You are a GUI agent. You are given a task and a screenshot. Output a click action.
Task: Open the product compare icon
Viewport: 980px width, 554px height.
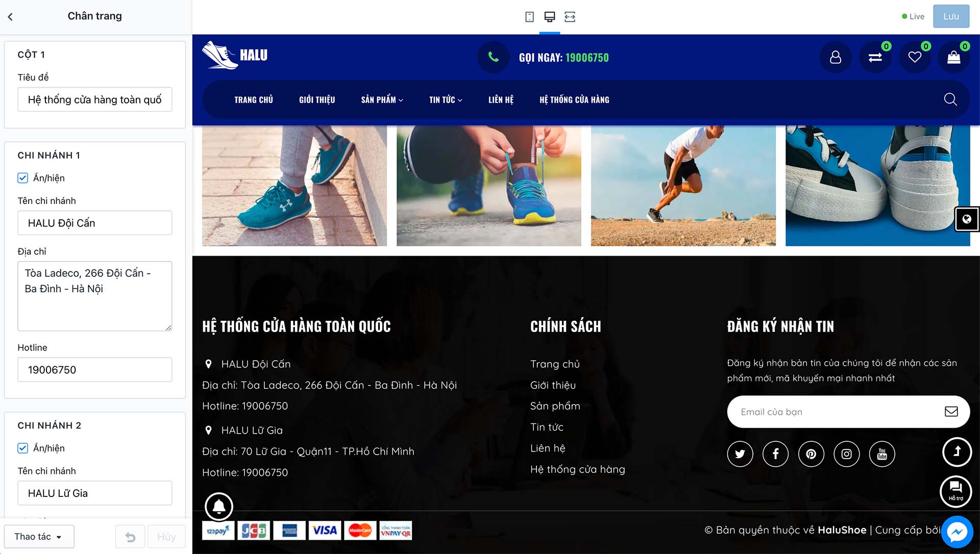pos(875,57)
